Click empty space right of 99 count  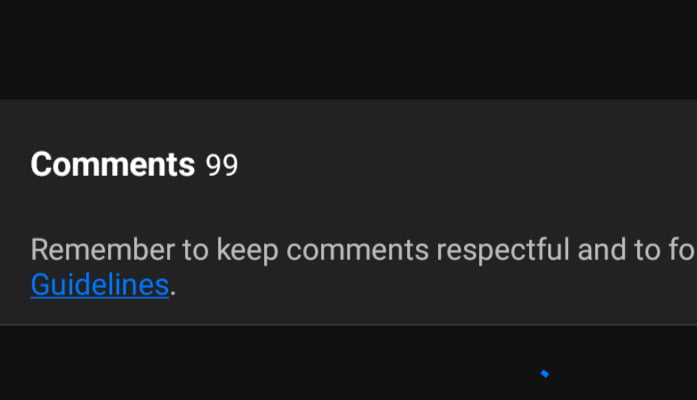click(467, 165)
